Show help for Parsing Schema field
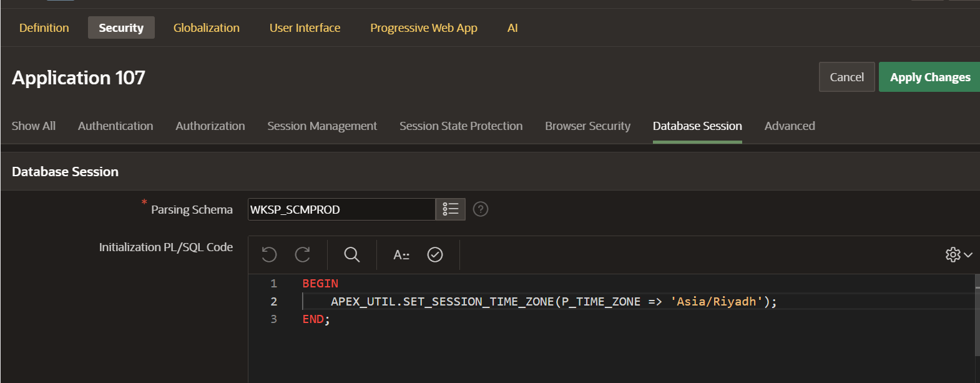Image resolution: width=980 pixels, height=383 pixels. (481, 209)
